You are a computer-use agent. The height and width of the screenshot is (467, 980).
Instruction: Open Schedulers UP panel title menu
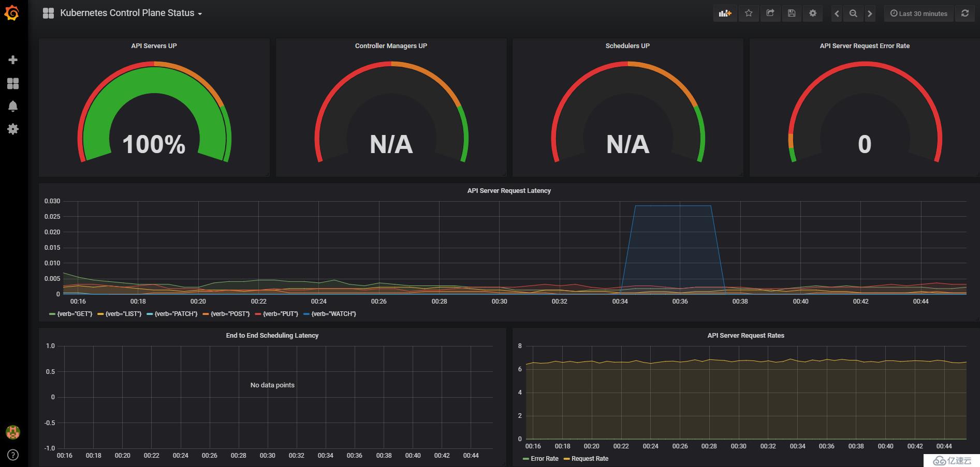coord(627,46)
